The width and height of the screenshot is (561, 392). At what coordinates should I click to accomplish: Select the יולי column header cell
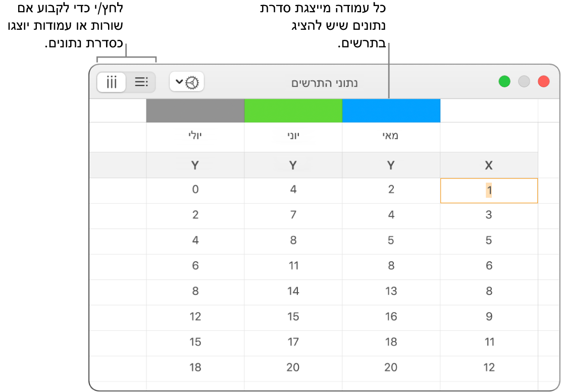(195, 137)
